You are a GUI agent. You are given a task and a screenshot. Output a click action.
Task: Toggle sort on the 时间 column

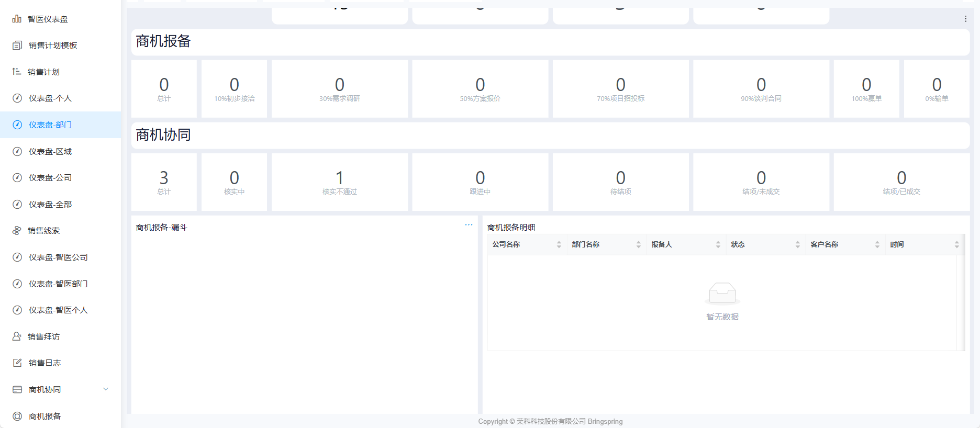956,244
